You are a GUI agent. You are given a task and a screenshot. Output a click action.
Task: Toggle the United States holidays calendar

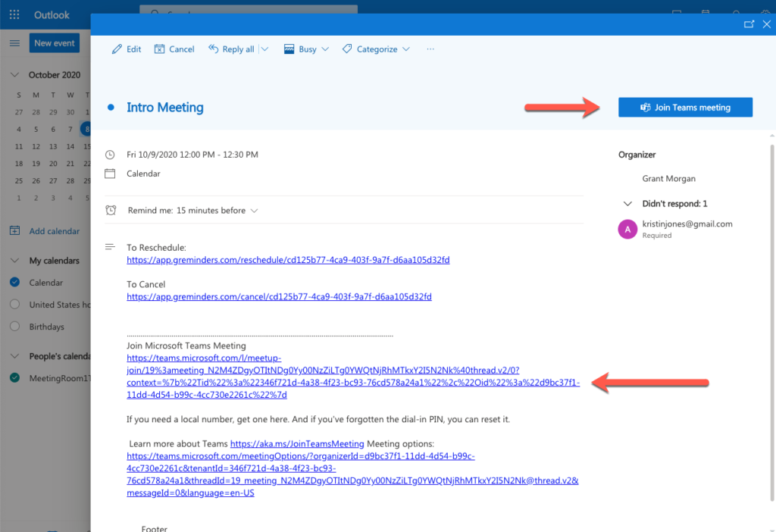[15, 305]
